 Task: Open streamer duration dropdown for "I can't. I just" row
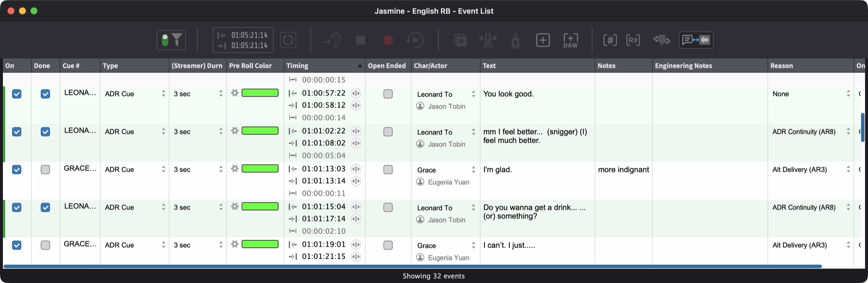click(x=198, y=245)
